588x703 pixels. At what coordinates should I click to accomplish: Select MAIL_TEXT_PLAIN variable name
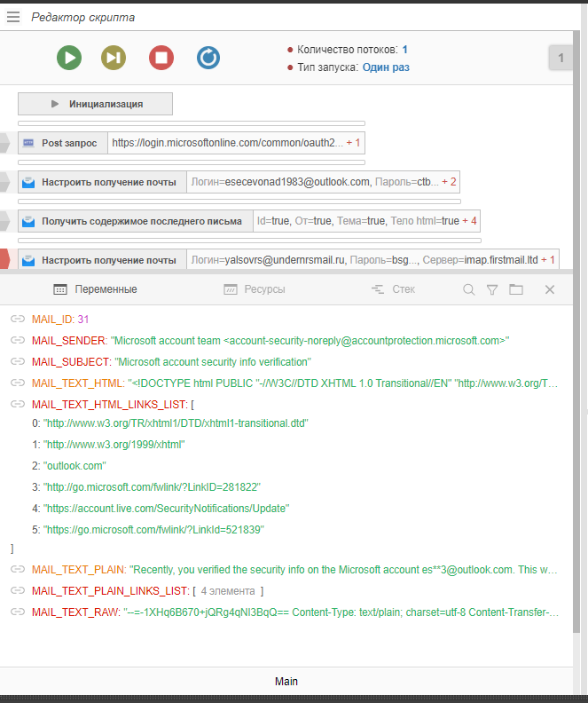click(x=78, y=570)
